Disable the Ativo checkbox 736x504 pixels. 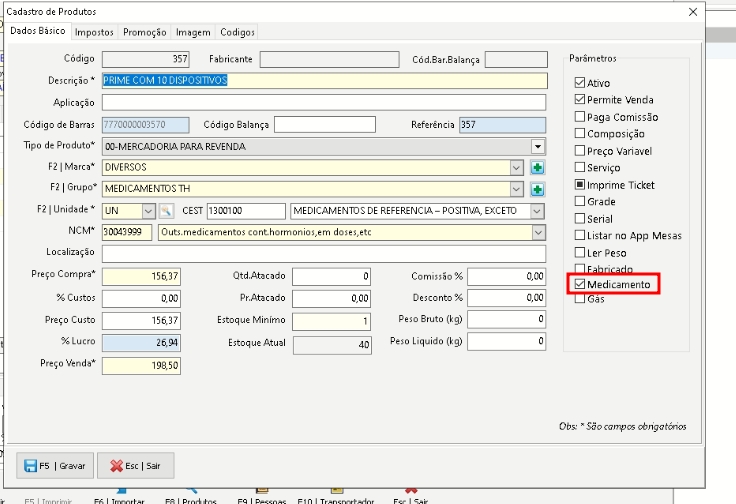point(580,83)
